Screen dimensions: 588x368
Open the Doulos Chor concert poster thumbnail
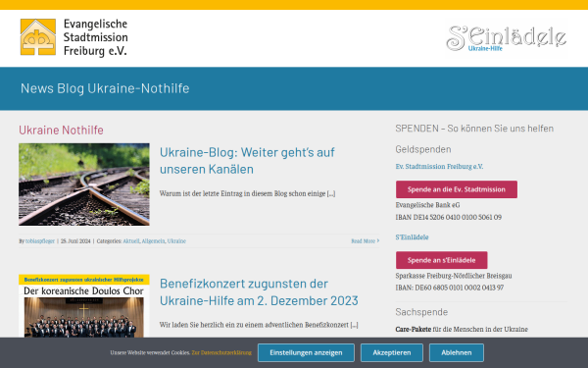coord(84,305)
